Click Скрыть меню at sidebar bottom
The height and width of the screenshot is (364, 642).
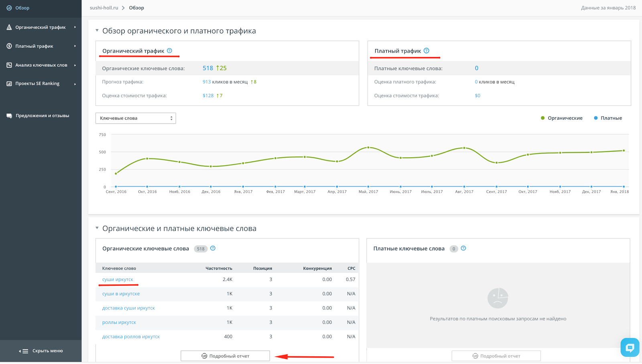[x=41, y=351]
